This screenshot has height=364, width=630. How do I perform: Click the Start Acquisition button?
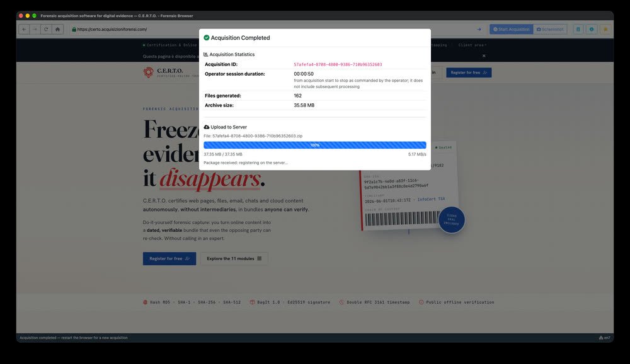pos(511,30)
